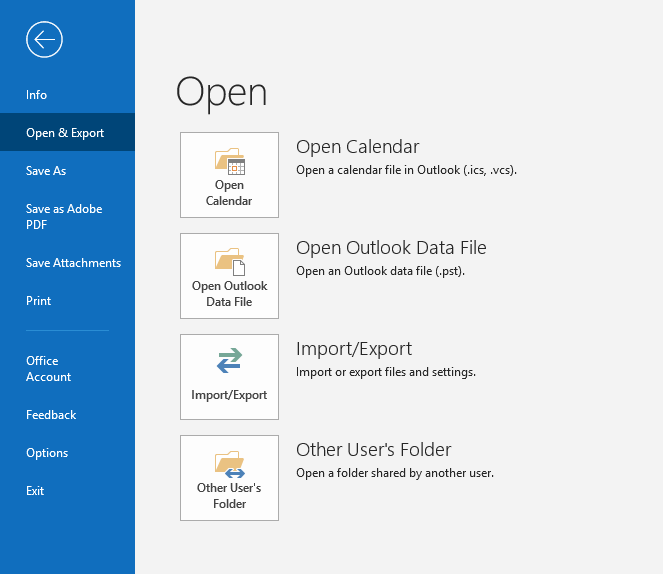663x574 pixels.
Task: Click 'Open a folder shared by another user' text
Action: point(395,473)
